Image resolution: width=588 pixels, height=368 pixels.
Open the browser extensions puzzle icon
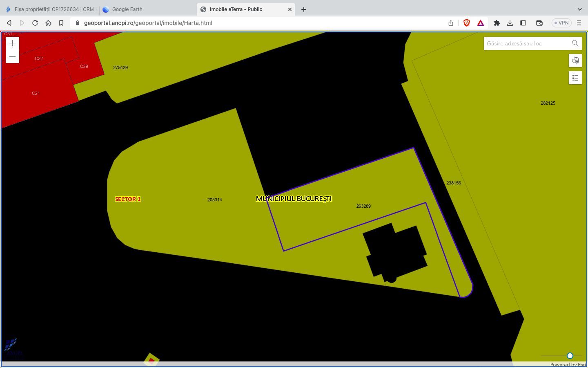(497, 23)
